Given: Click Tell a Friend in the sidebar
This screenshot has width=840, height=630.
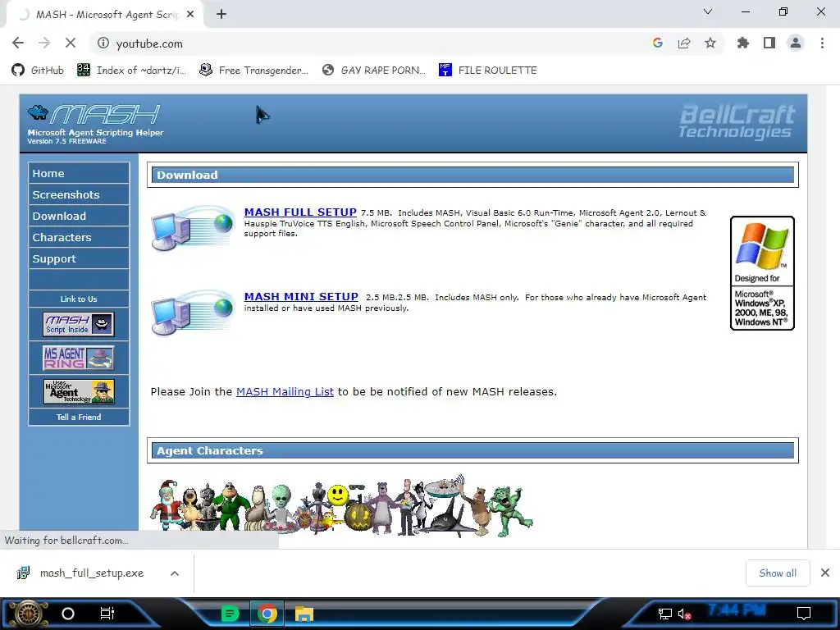Looking at the screenshot, I should (79, 417).
